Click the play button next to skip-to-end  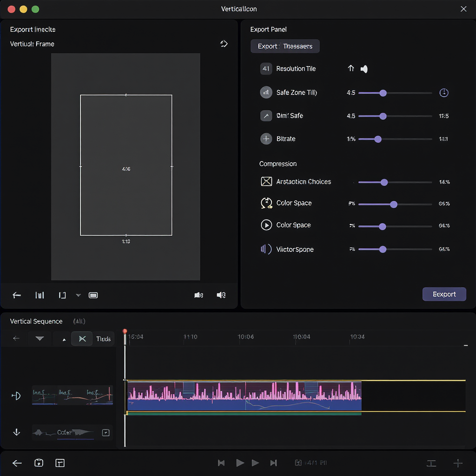point(255,463)
